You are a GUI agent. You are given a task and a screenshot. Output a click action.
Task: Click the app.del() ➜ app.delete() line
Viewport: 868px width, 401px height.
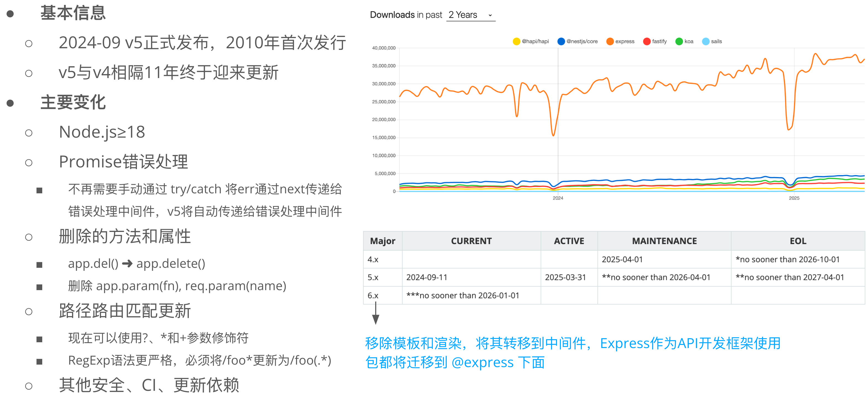tap(136, 264)
